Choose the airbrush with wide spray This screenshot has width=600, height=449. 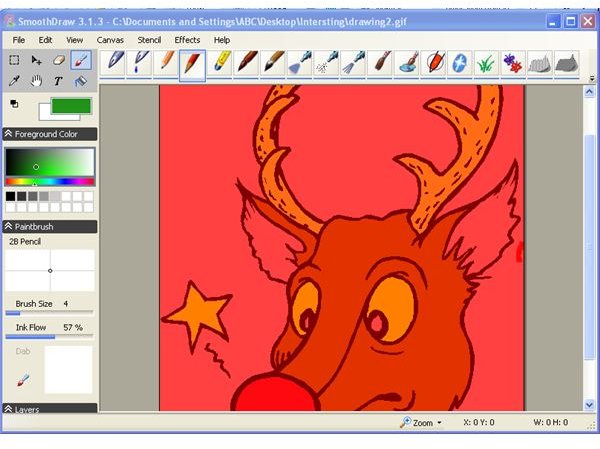pyautogui.click(x=300, y=63)
